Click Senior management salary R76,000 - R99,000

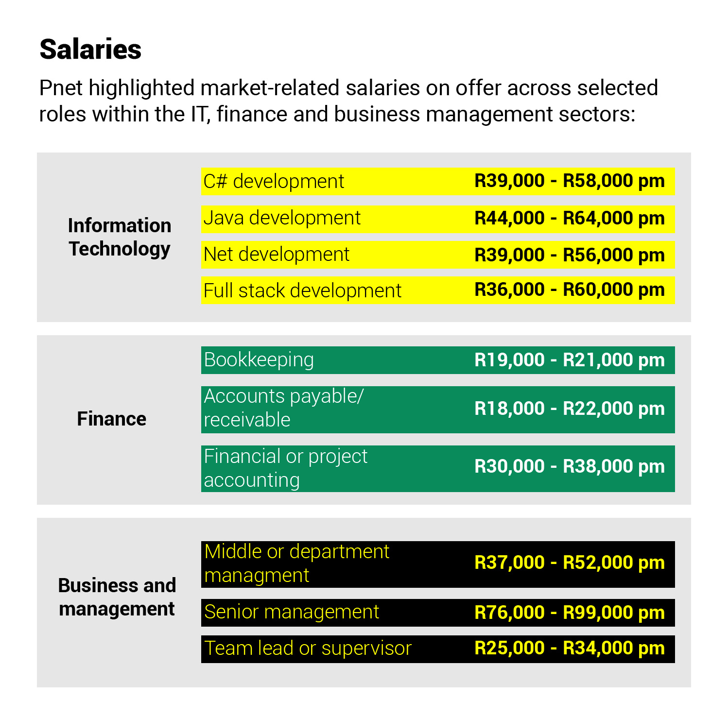(x=570, y=613)
